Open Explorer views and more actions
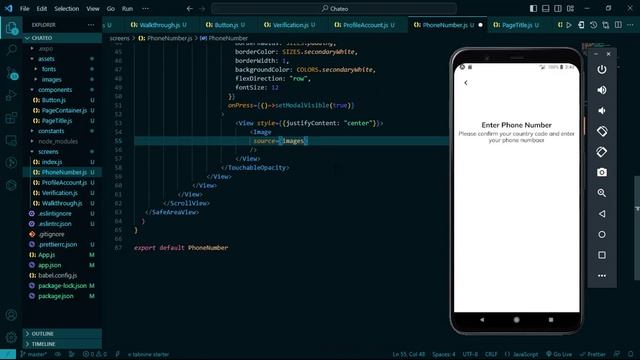640x360 pixels. pos(91,25)
